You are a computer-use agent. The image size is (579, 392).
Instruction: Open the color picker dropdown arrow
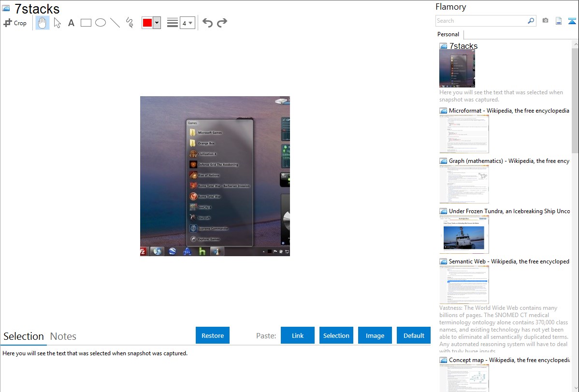pos(157,23)
